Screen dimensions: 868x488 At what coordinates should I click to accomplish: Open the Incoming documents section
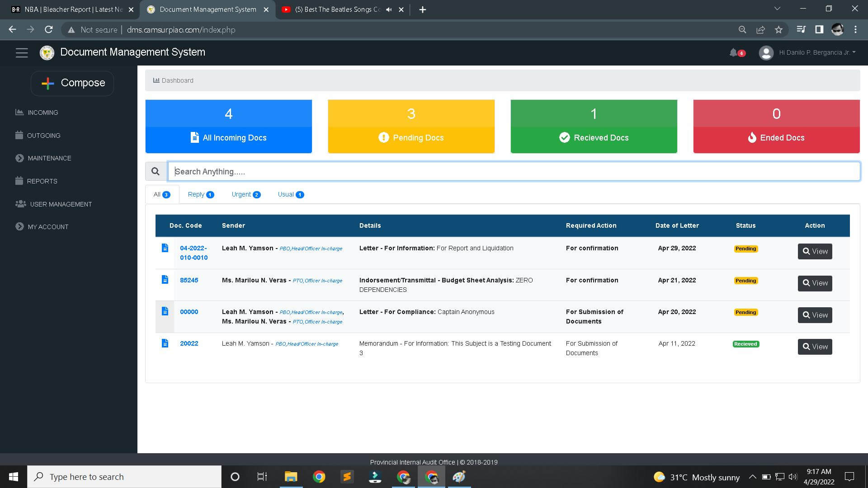click(x=43, y=112)
